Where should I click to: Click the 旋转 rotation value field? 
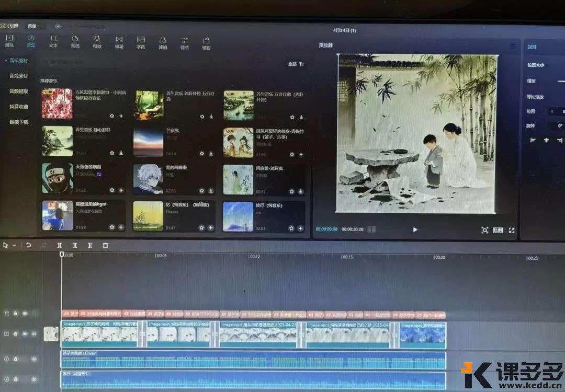(556, 125)
